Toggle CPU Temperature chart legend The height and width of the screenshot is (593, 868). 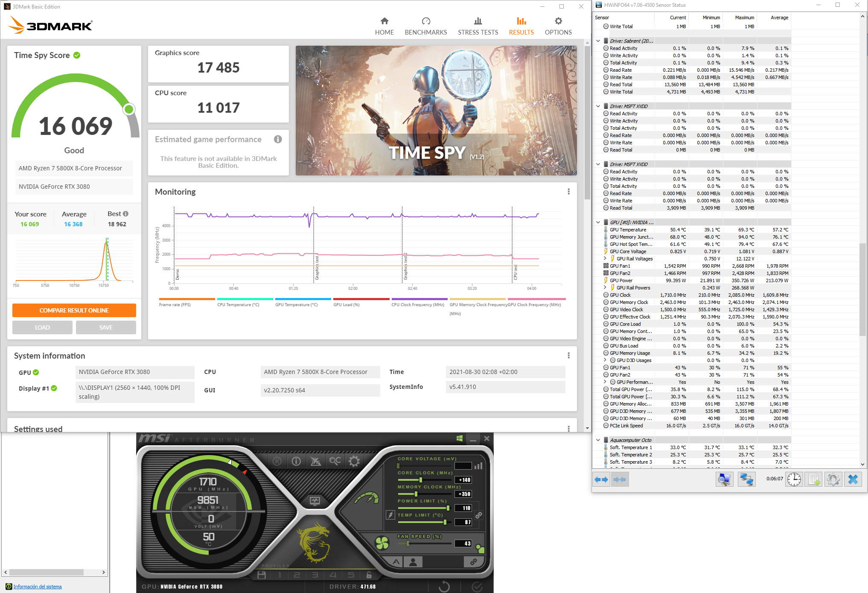click(x=245, y=302)
